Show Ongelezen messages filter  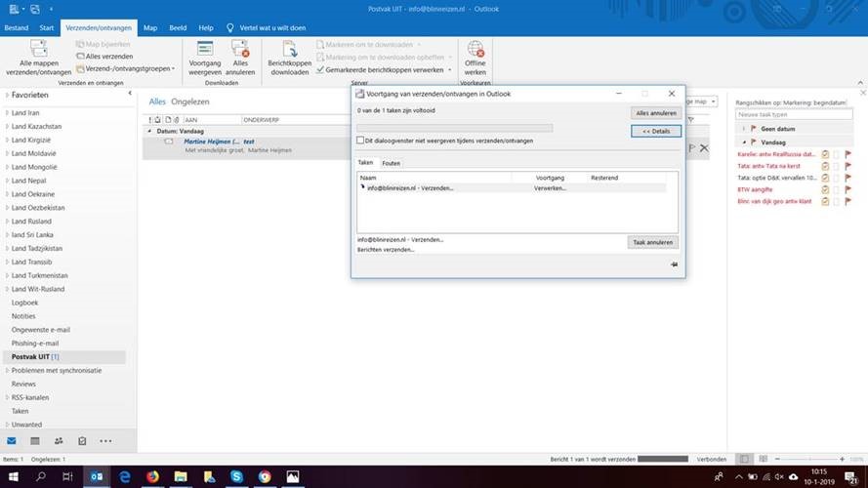pyautogui.click(x=189, y=102)
